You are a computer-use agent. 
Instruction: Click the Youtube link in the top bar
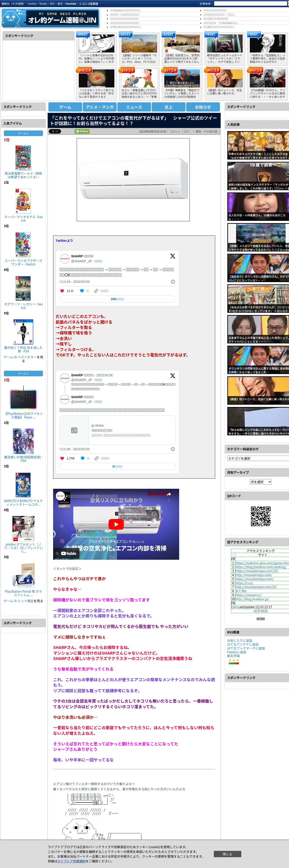pyautogui.click(x=71, y=4)
